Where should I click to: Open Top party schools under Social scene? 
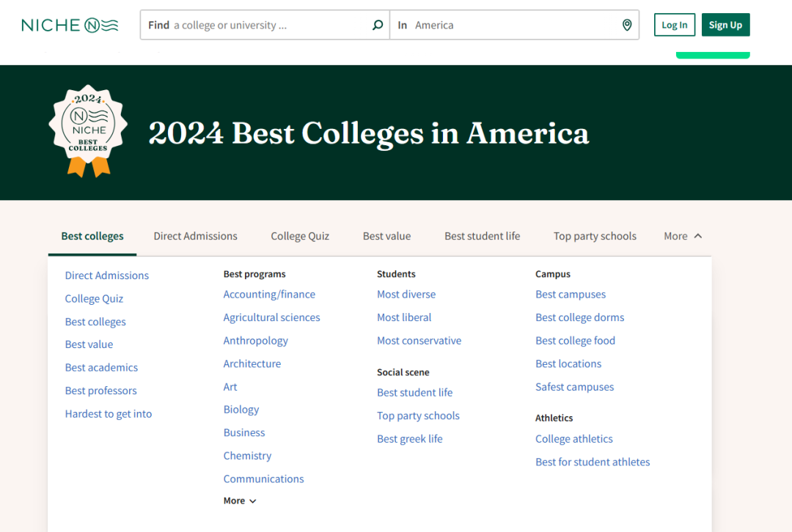(418, 415)
